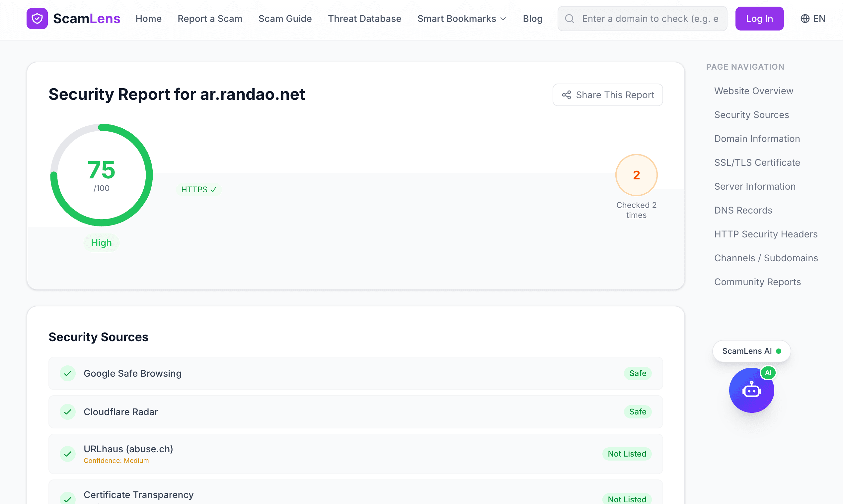Screen dimensions: 843x504
Task: Open the Scam Guide menu item
Action: (x=285, y=18)
